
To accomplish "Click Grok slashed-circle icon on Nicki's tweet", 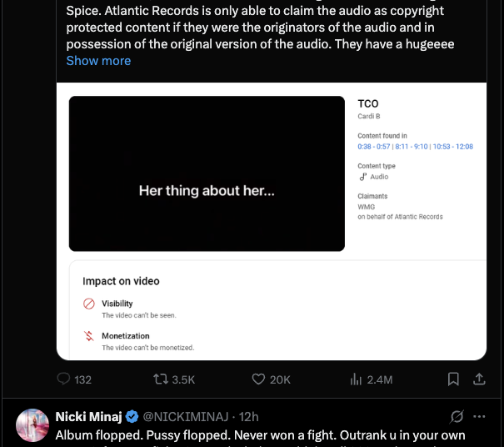I will pos(456,416).
